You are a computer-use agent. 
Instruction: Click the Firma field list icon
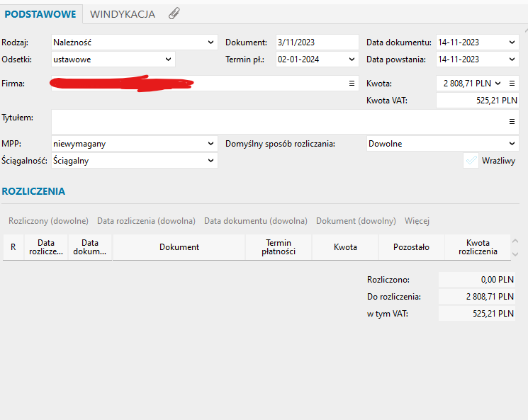352,84
